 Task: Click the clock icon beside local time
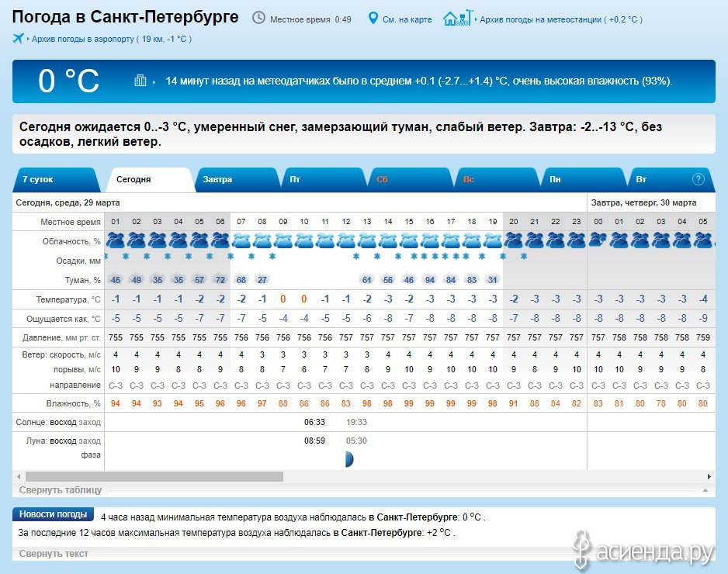(258, 18)
